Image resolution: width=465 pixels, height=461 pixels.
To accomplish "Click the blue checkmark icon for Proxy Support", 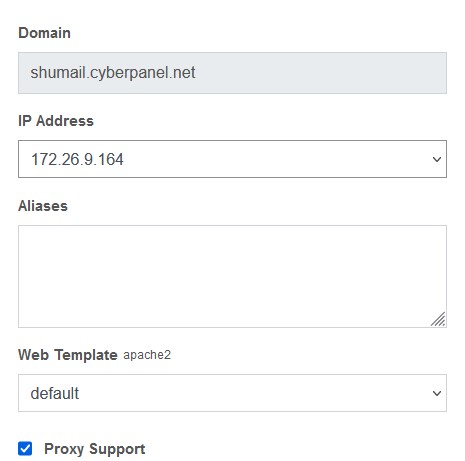I will [25, 448].
